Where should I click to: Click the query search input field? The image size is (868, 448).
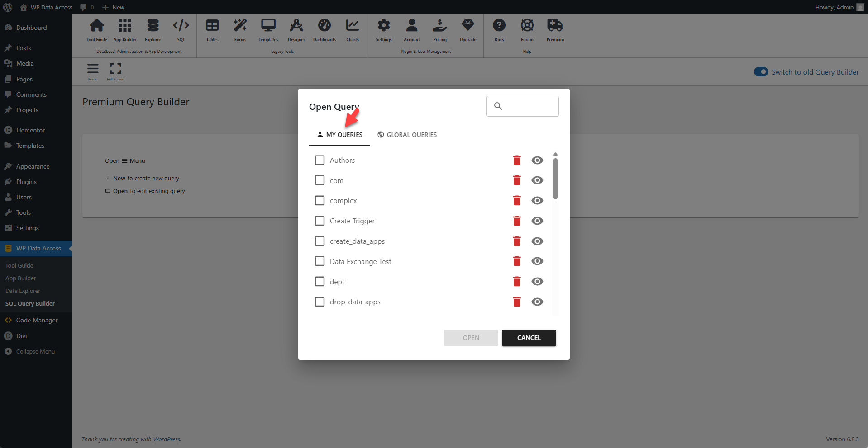point(529,106)
